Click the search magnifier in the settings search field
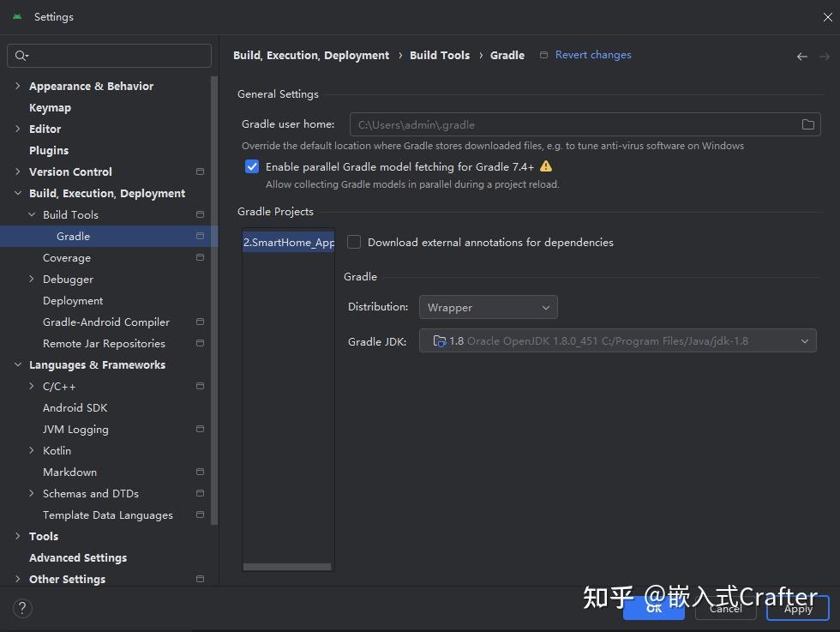840x632 pixels. pyautogui.click(x=21, y=55)
